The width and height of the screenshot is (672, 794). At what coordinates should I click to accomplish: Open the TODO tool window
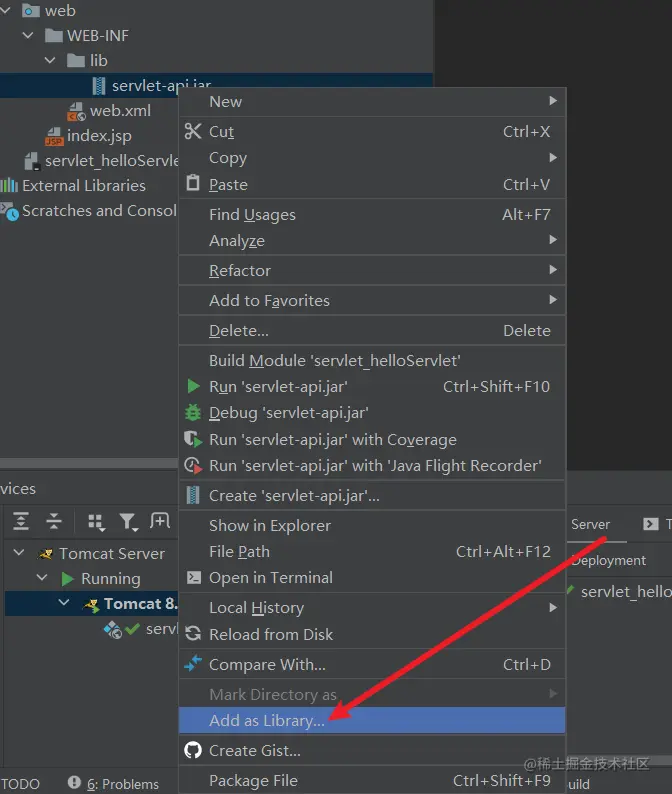20,784
